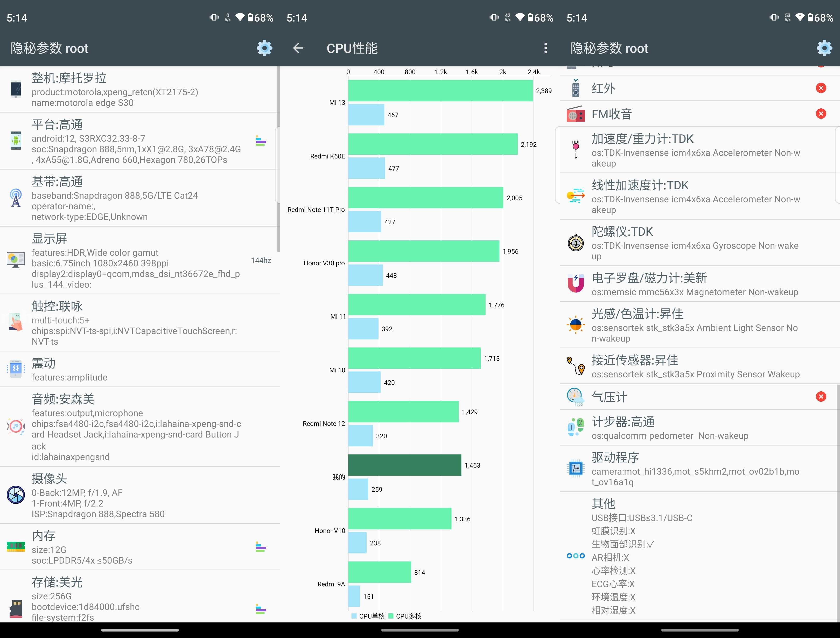Tap the dark green 我的 multi-core bar
Screen dimensions: 840x638
click(x=404, y=465)
